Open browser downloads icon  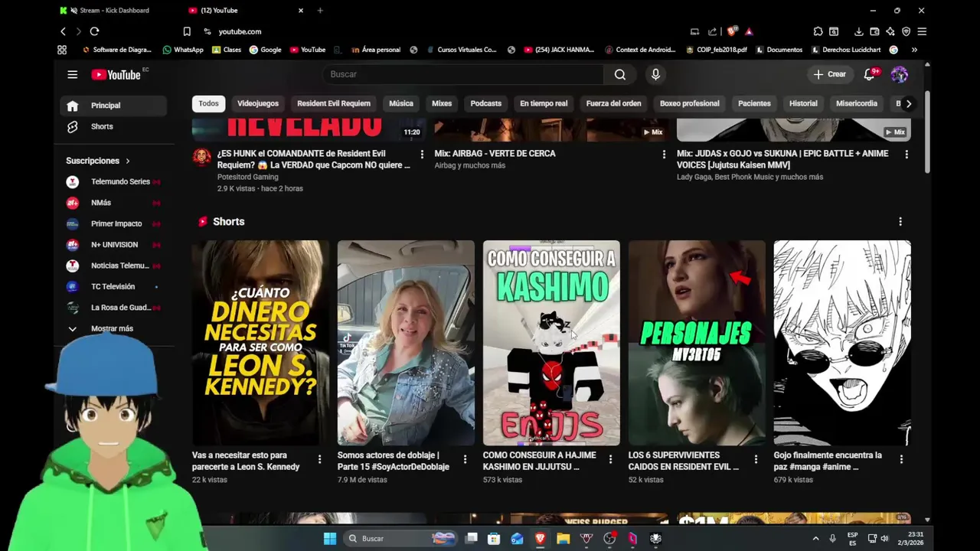coord(858,31)
